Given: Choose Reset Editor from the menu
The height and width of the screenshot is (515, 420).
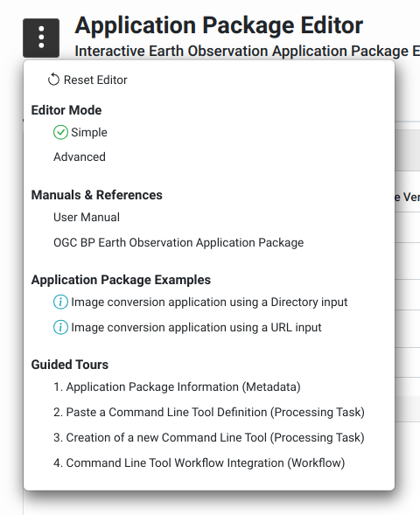Looking at the screenshot, I should [x=95, y=80].
